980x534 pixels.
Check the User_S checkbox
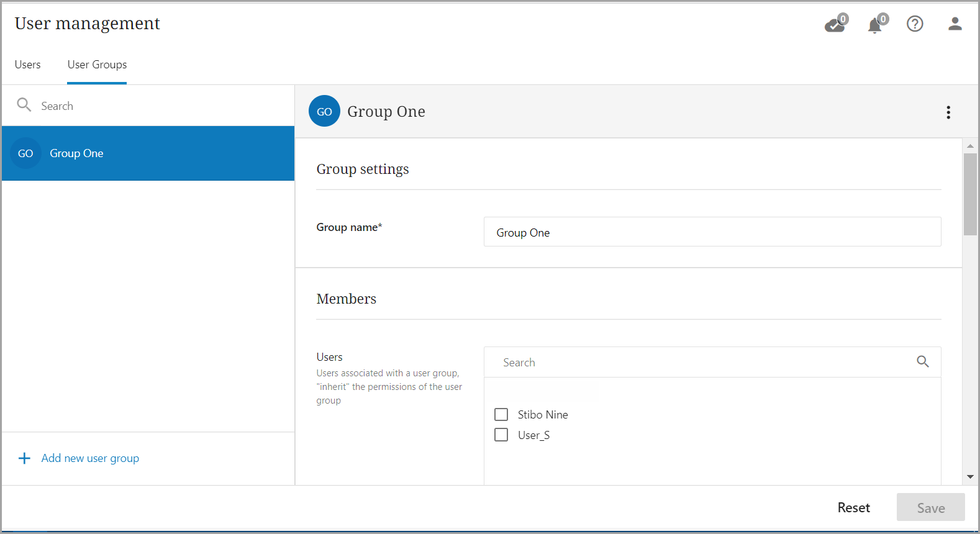click(501, 435)
